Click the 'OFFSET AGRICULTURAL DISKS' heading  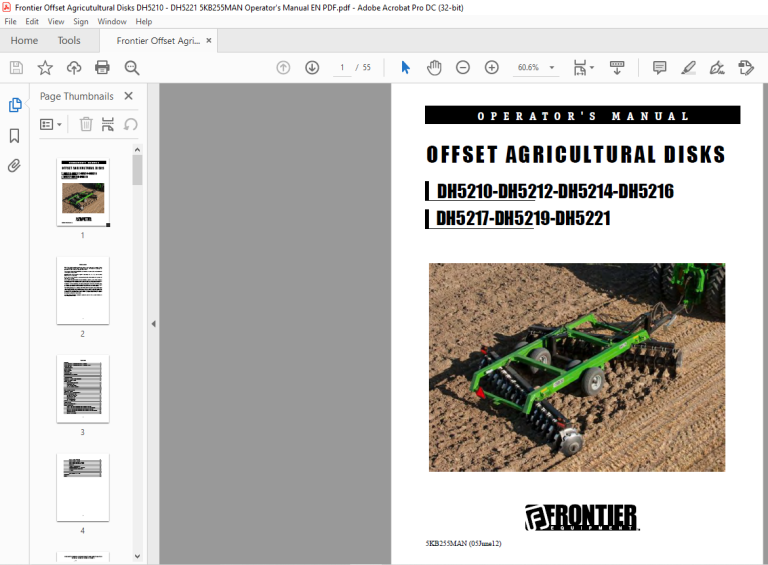tap(576, 154)
